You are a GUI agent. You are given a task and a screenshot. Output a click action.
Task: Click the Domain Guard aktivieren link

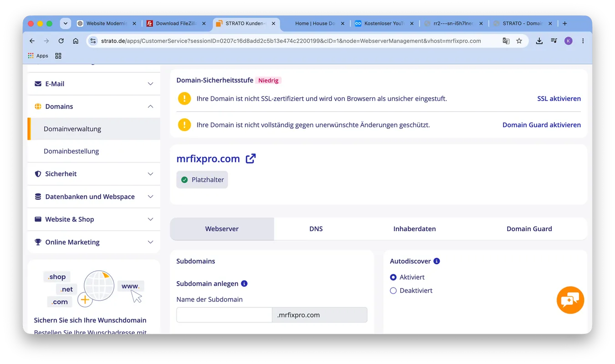click(542, 125)
